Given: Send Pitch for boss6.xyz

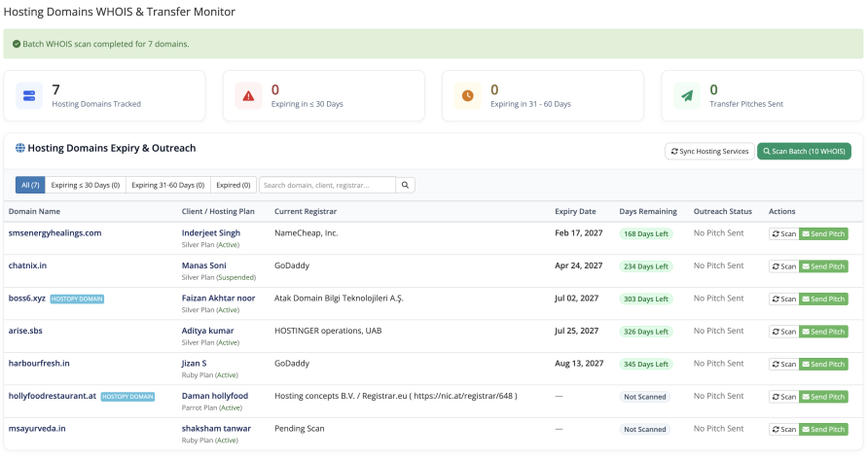Looking at the screenshot, I should pos(823,300).
